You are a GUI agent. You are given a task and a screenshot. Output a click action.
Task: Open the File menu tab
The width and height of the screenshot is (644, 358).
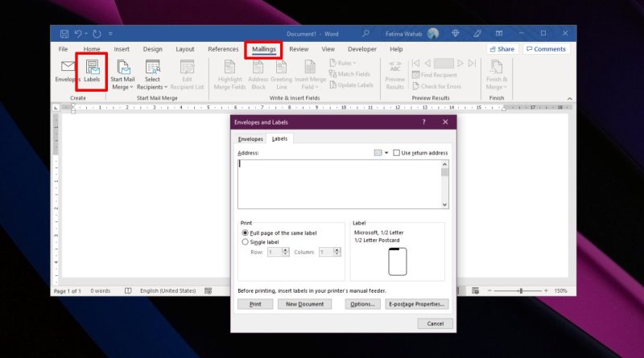64,49
